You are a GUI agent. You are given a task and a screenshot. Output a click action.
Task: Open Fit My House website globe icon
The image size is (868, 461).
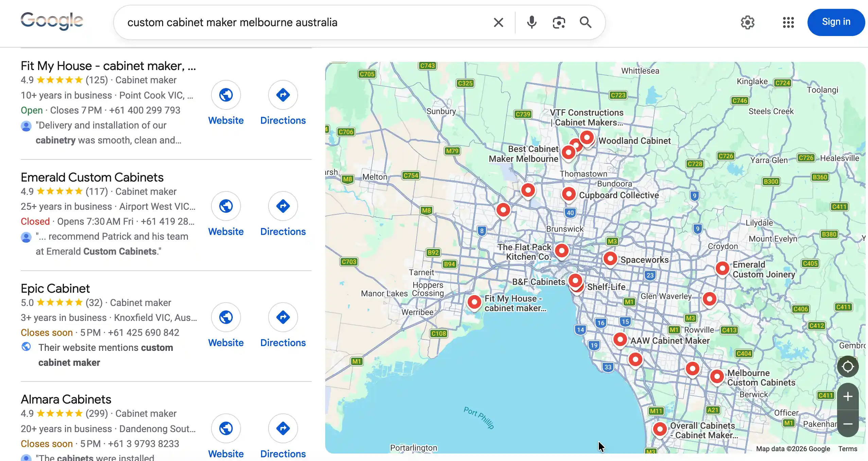pos(226,95)
